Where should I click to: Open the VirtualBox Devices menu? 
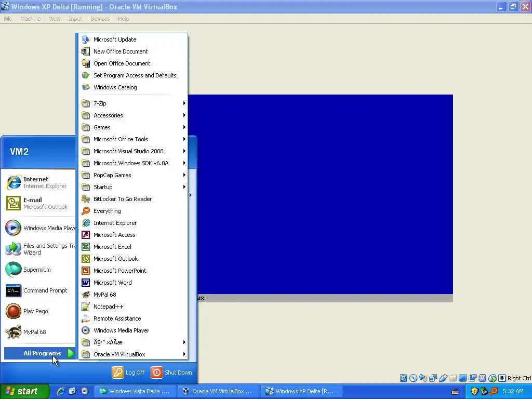100,19
